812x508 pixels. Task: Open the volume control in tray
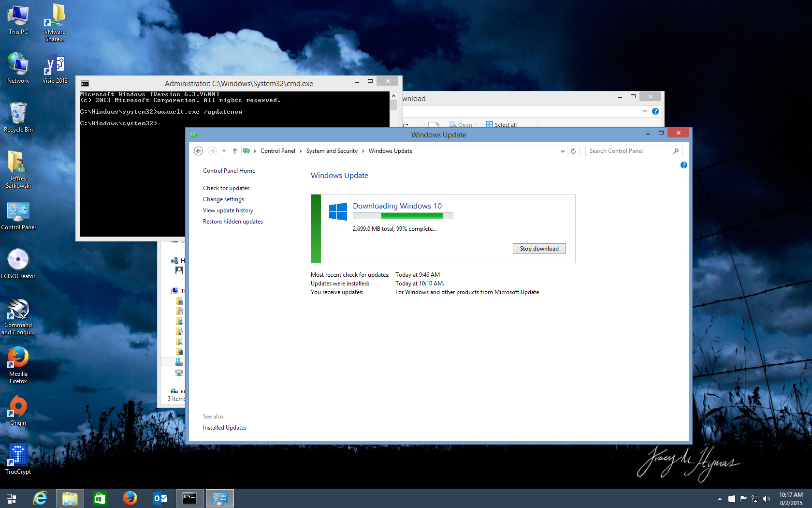click(767, 499)
